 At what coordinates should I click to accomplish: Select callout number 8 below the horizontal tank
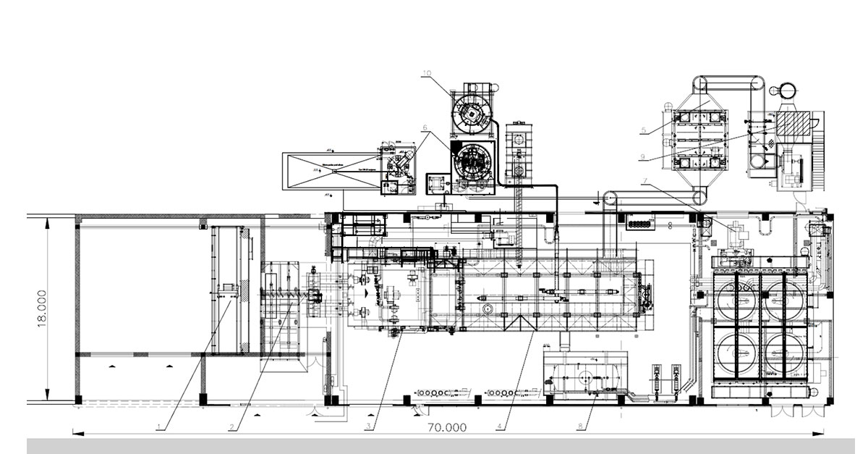tap(582, 426)
